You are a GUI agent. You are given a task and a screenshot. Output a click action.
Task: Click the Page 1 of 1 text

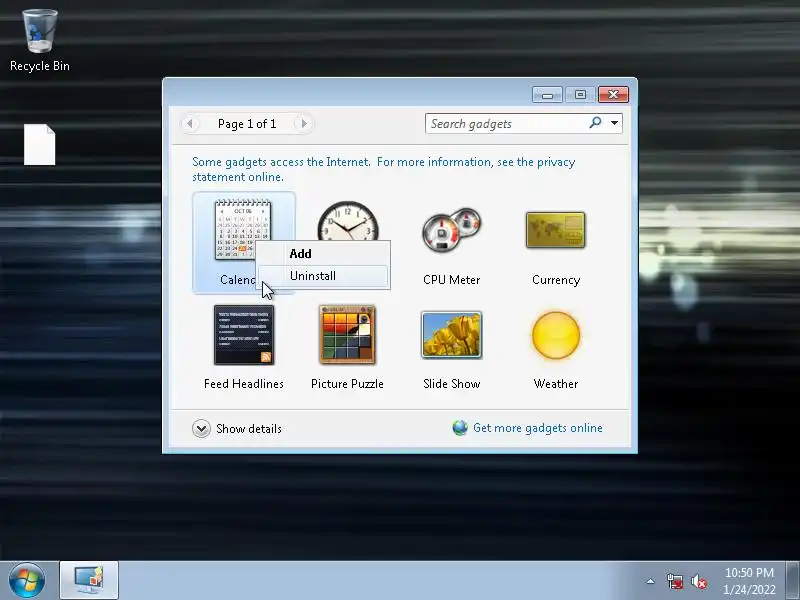click(x=247, y=124)
